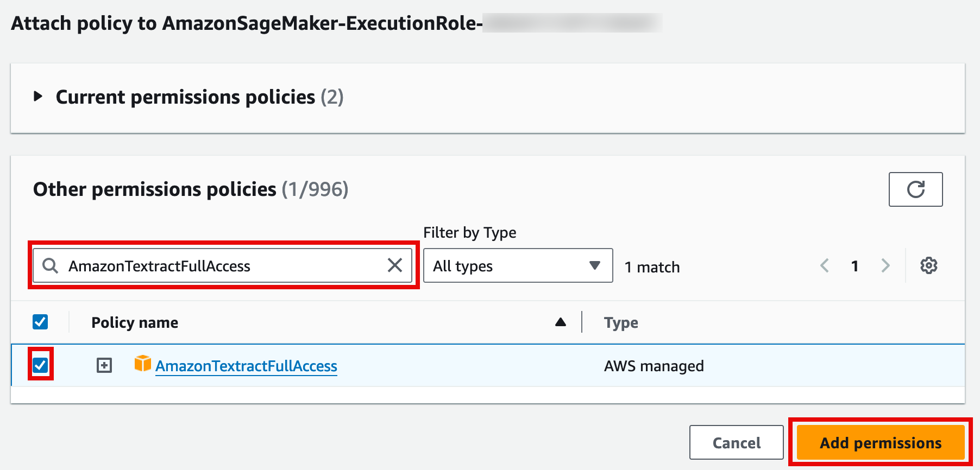Image resolution: width=980 pixels, height=470 pixels.
Task: Uncheck the AmazonTextractFullAccess row checkbox
Action: [x=41, y=365]
